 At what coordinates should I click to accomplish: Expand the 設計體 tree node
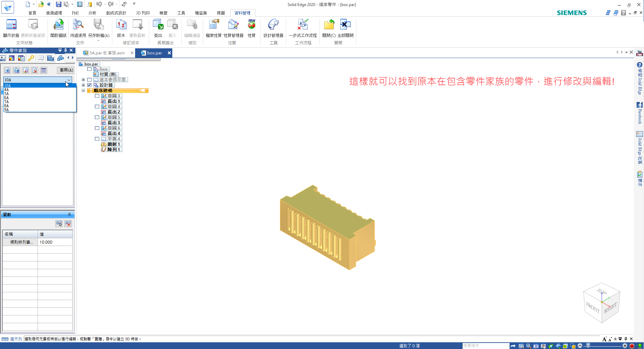[83, 85]
